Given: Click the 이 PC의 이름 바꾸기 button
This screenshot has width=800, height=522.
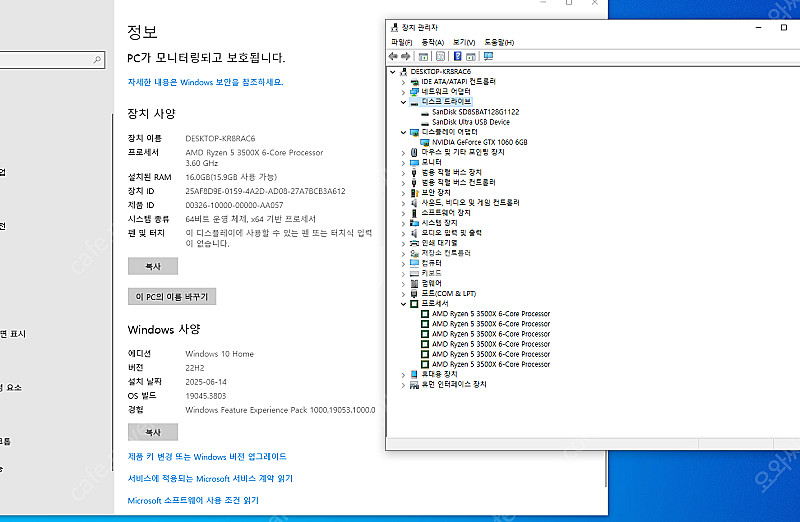Looking at the screenshot, I should 172,296.
